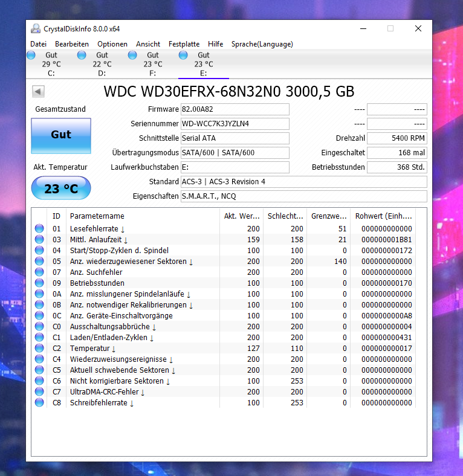
Task: Select the Temperatur parameter name
Action: tap(89, 348)
